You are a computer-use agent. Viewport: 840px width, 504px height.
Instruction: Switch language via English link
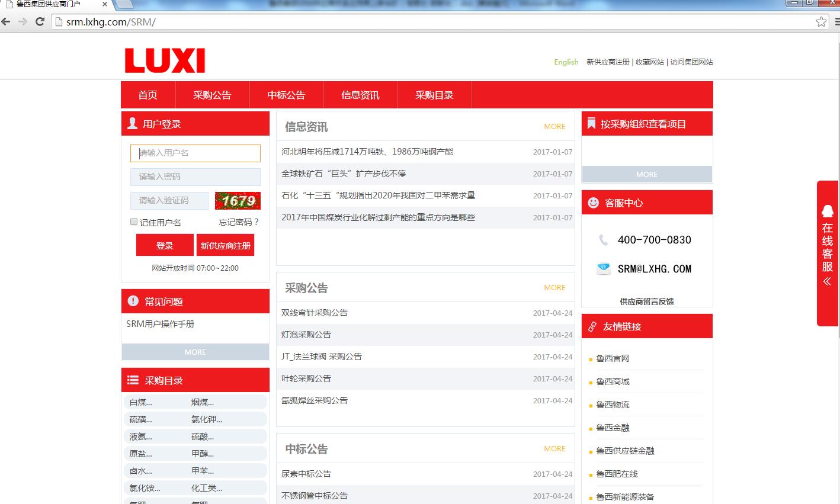(566, 62)
